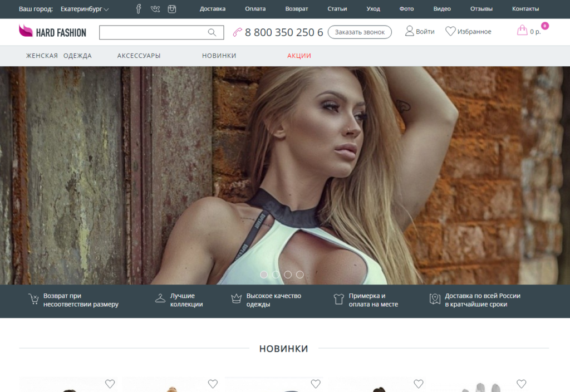Open the Акции menu item
Screen dimensions: 570x392
[x=299, y=56]
